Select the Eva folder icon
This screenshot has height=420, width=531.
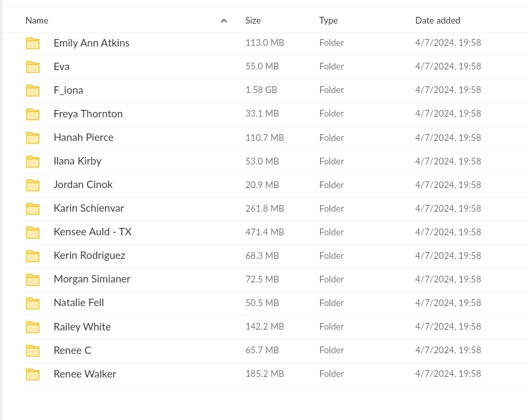click(x=33, y=67)
